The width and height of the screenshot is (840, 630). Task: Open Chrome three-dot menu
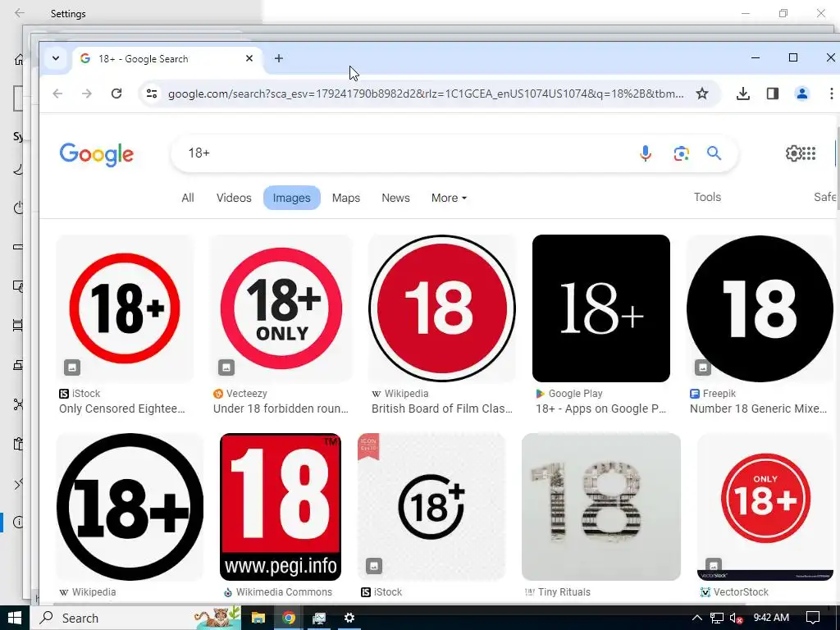(x=832, y=94)
